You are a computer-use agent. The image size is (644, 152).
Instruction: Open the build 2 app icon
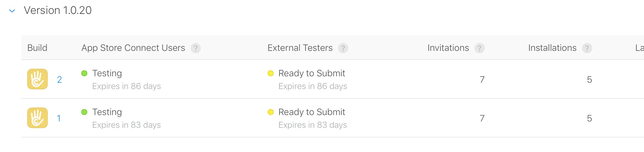[x=37, y=79]
